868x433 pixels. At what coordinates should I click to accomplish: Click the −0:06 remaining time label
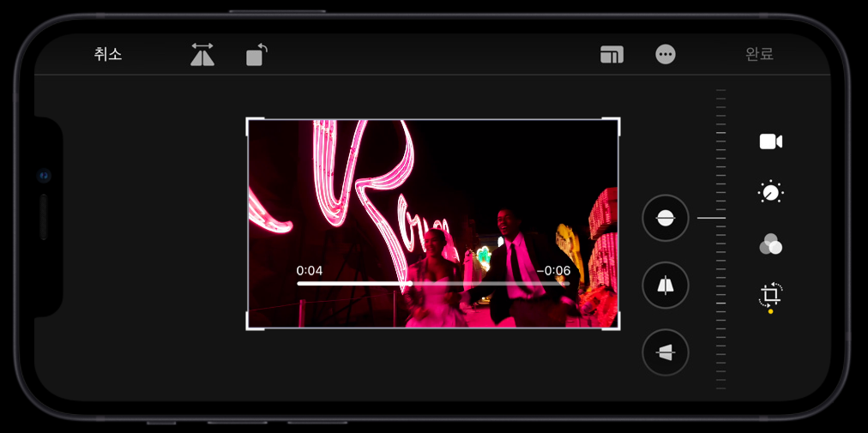[553, 271]
